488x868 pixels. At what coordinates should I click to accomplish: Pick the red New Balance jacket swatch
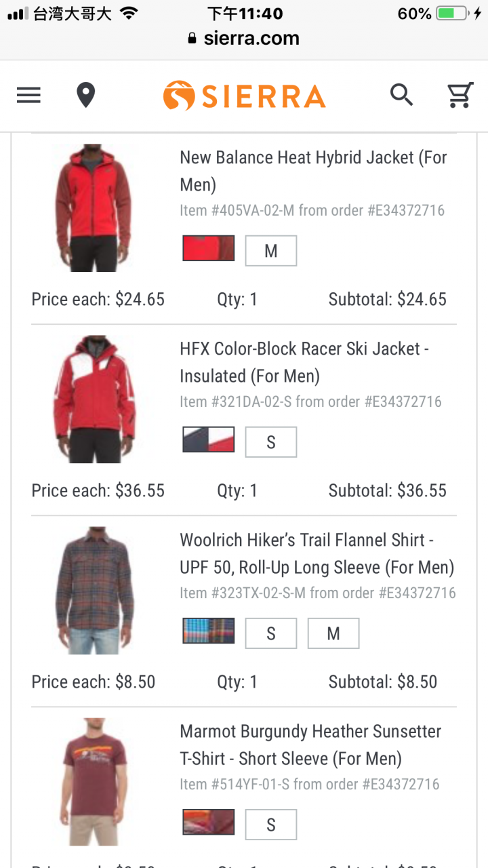coord(209,248)
